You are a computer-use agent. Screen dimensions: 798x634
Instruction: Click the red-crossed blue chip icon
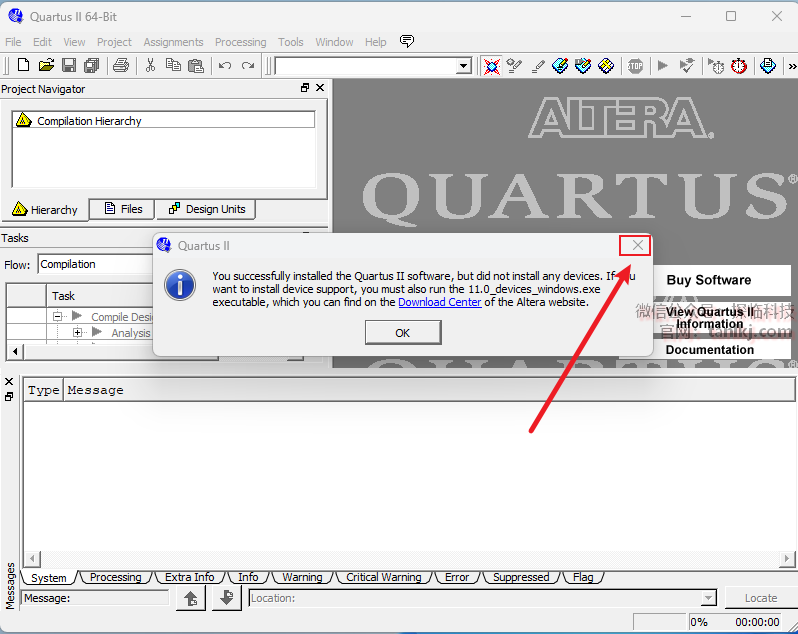492,66
